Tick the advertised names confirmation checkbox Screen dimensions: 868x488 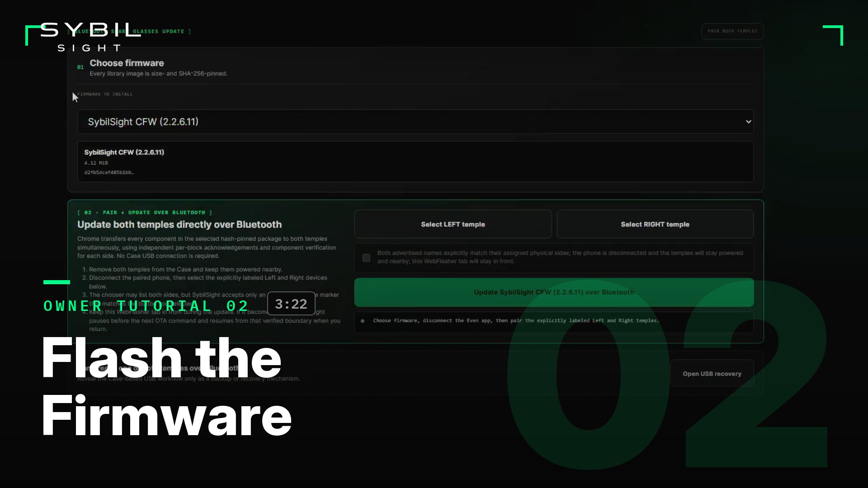point(366,258)
